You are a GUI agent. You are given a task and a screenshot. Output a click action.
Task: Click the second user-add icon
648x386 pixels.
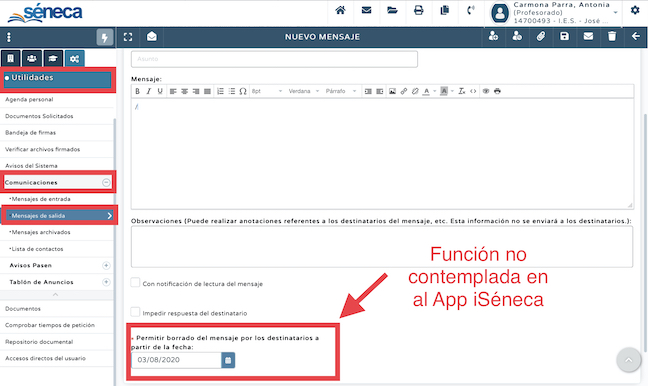click(517, 36)
